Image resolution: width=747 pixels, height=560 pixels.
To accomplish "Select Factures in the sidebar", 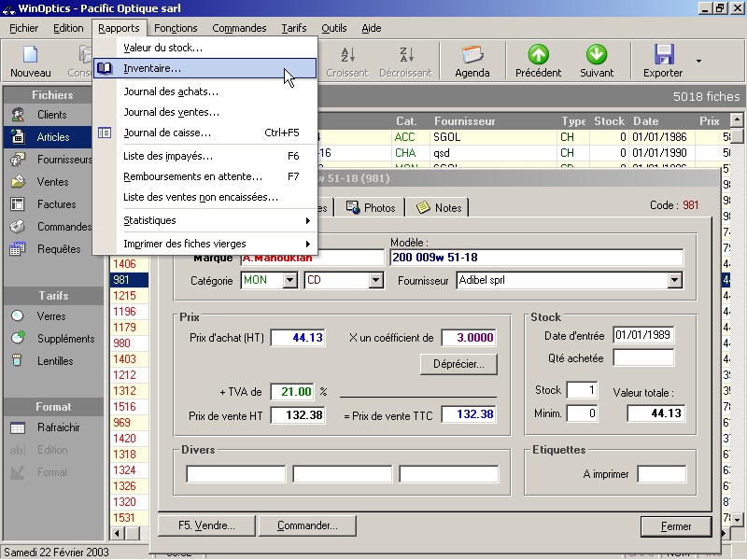I will (56, 204).
